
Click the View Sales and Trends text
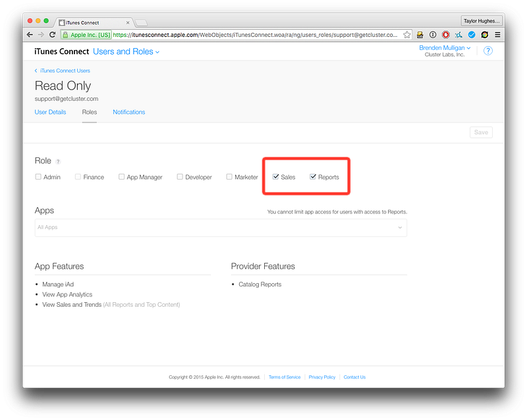point(72,304)
